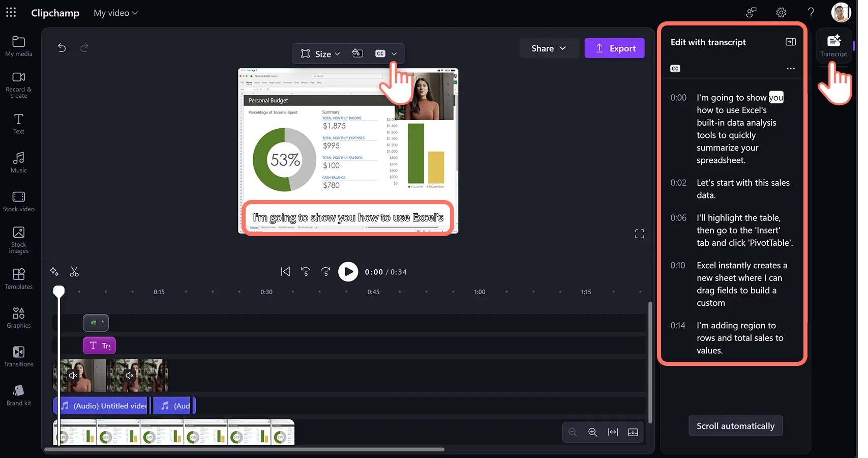
Task: Click the timeline playhead handle
Action: pos(59,292)
